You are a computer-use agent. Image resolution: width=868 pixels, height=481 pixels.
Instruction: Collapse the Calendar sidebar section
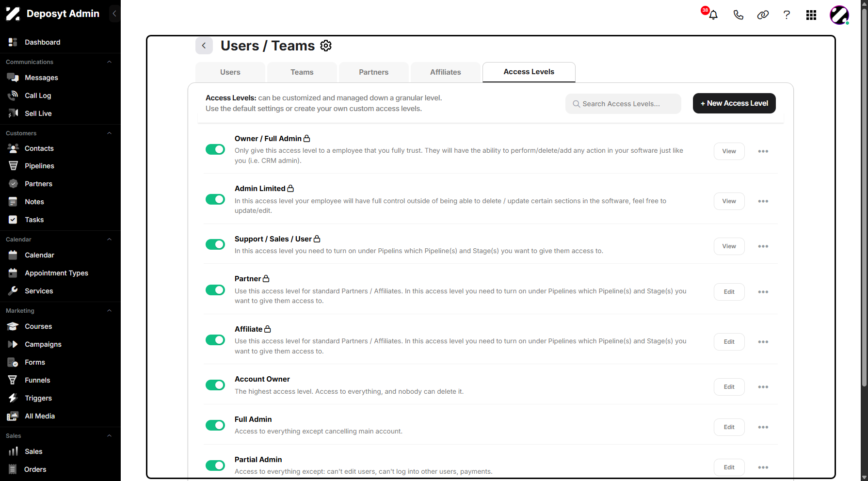[109, 240]
